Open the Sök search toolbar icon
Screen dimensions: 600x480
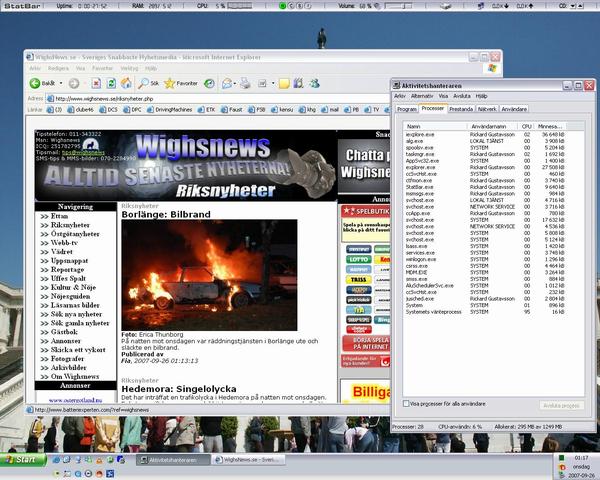(147, 83)
